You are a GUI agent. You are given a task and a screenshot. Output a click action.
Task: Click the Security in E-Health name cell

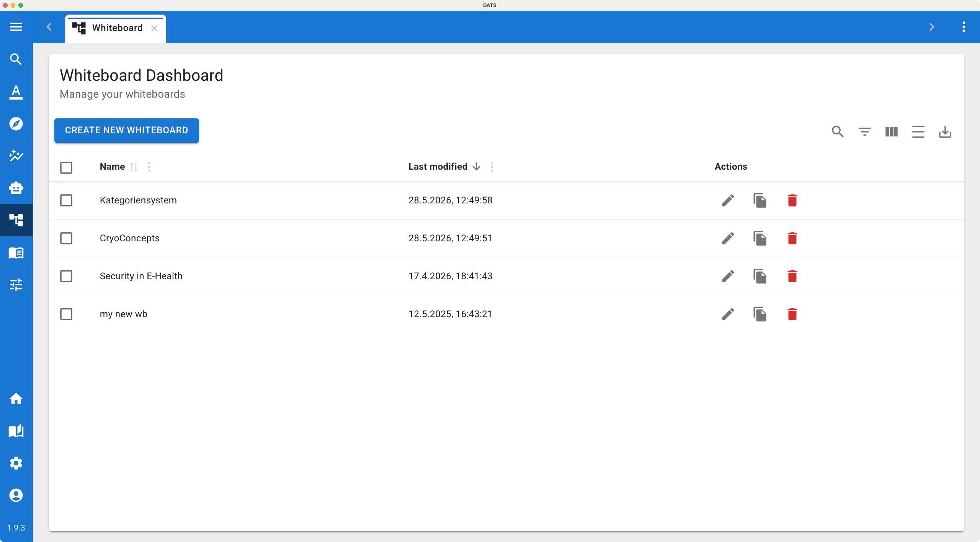point(141,276)
